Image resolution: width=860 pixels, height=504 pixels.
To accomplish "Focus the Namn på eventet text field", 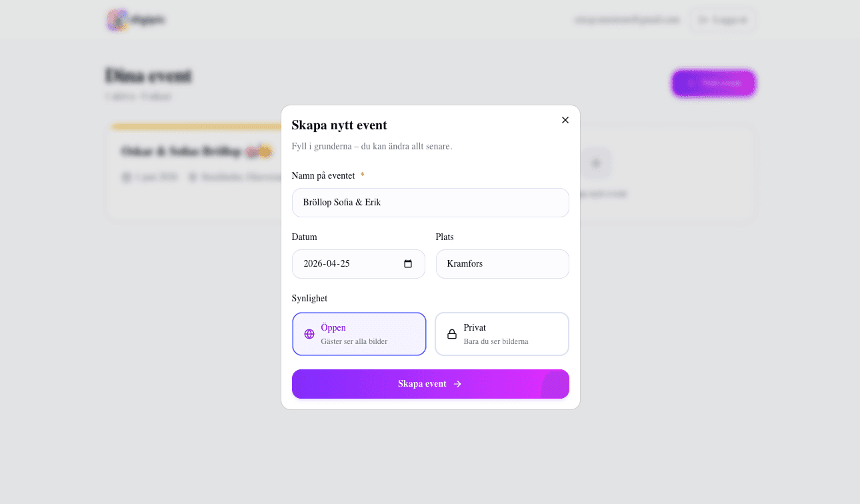I will pyautogui.click(x=430, y=203).
